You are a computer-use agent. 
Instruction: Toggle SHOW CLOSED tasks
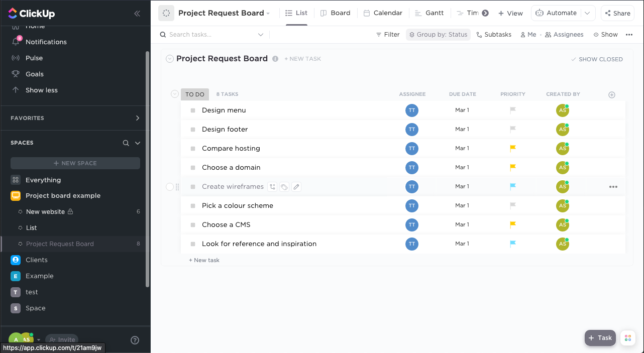pos(597,59)
